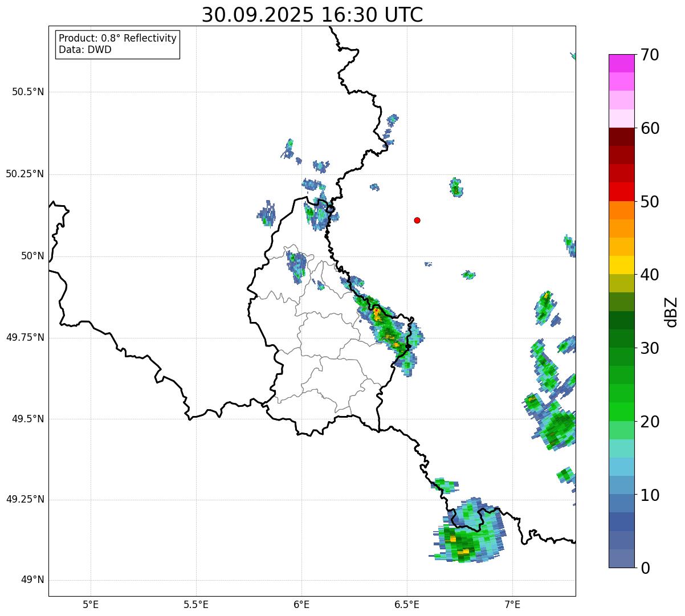Click the '49.25°N' latitude label
The height and width of the screenshot is (616, 685).
(x=25, y=499)
